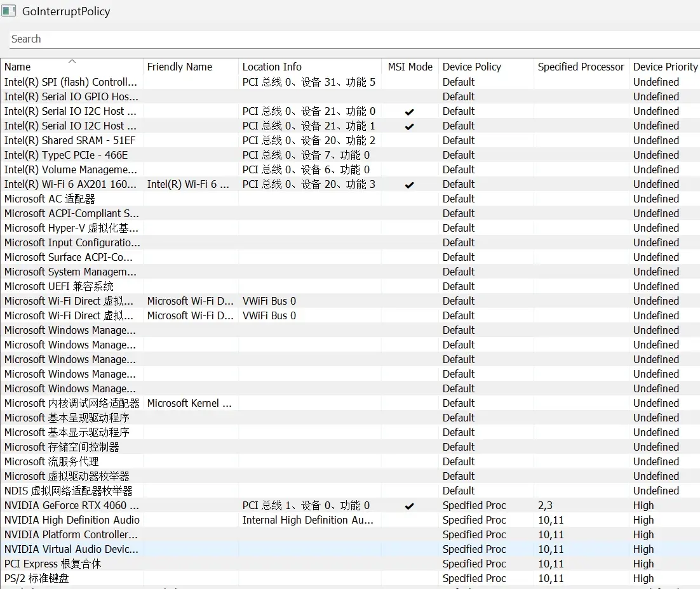Select NDIS 虚拟网络适配器枚举器 row
Viewport: 700px width, 589px height.
coord(350,491)
